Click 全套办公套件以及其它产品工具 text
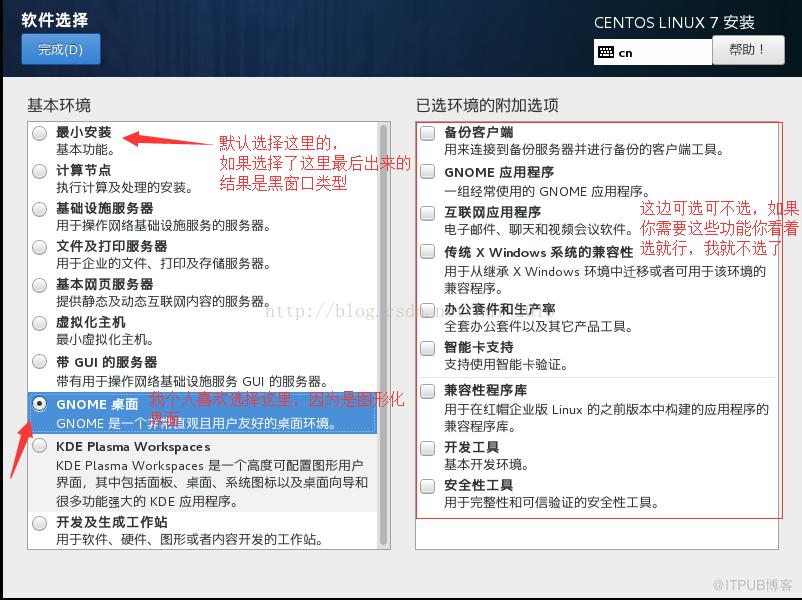This screenshot has width=802, height=600. pos(538,326)
